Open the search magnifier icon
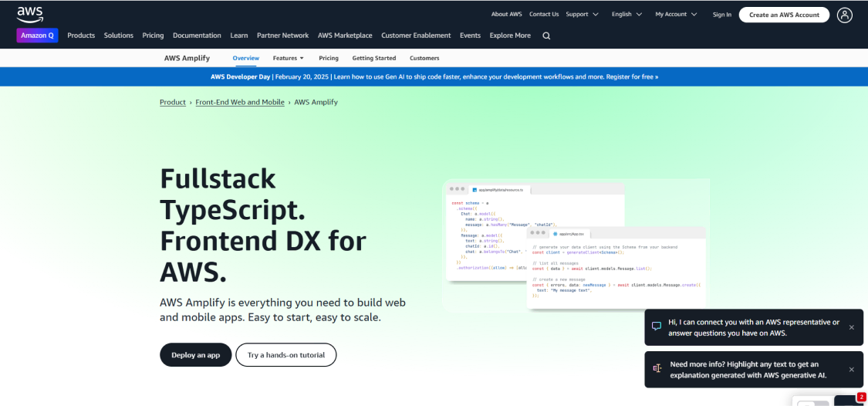 tap(546, 36)
